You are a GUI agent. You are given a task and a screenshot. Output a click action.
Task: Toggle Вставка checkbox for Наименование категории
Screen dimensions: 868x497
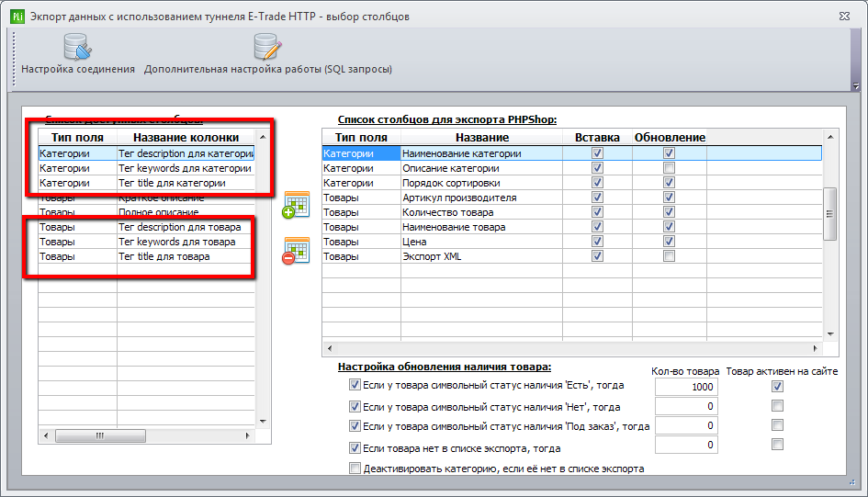pyautogui.click(x=597, y=153)
